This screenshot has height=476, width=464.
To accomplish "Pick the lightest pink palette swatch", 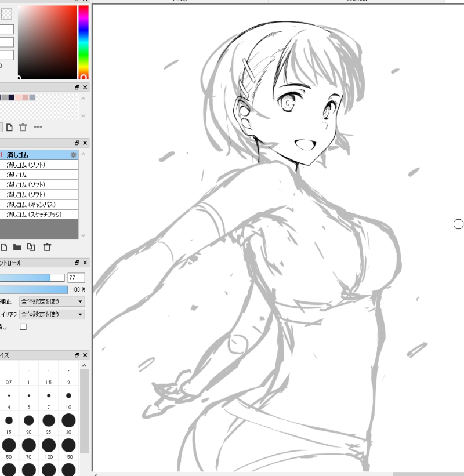I will (x=19, y=97).
